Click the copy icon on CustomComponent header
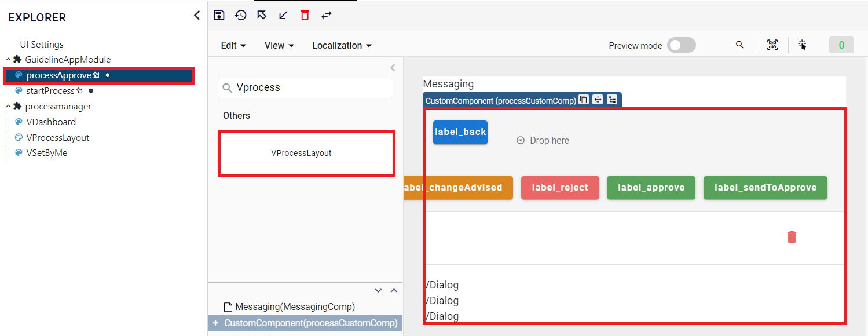The width and height of the screenshot is (868, 336). coord(584,100)
